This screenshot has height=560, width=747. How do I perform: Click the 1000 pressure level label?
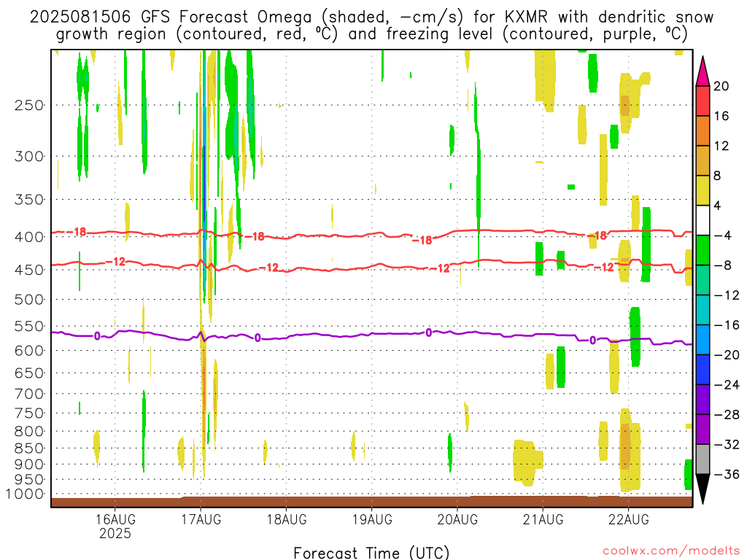(24, 494)
